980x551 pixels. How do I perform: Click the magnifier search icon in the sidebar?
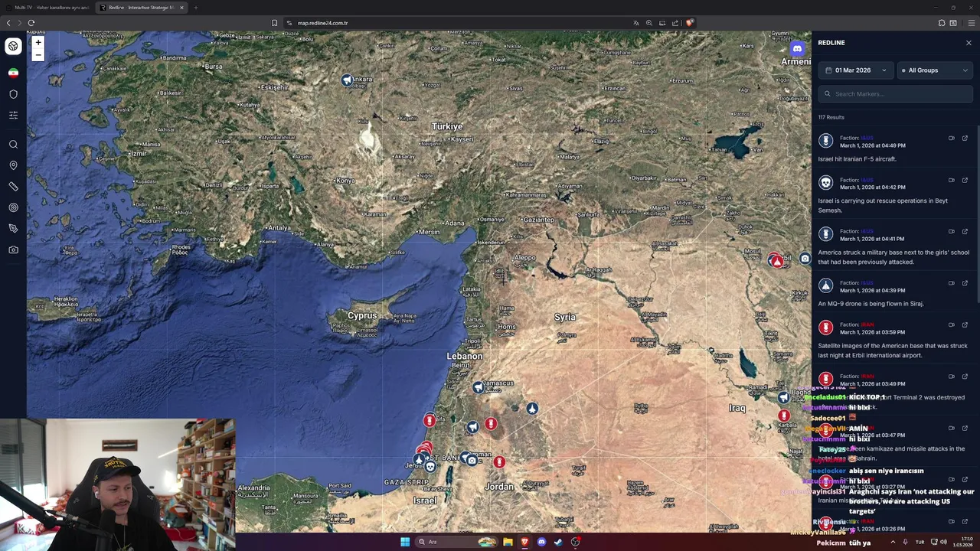pyautogui.click(x=13, y=144)
